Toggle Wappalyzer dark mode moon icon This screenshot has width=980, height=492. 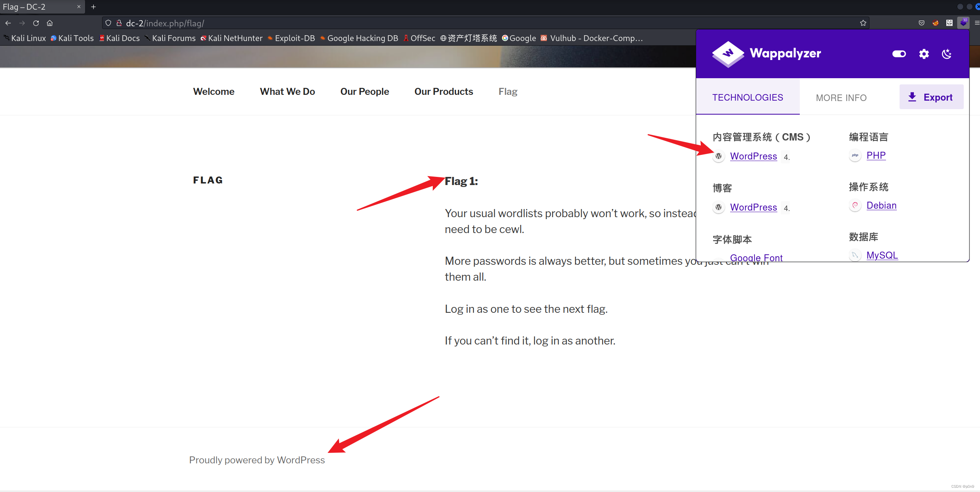tap(946, 54)
